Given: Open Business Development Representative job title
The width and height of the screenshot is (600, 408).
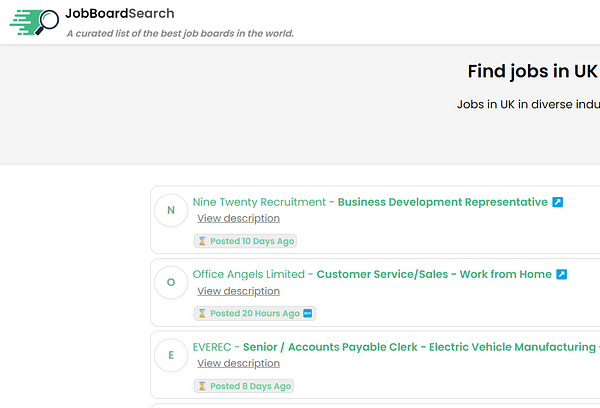Looking at the screenshot, I should (443, 202).
